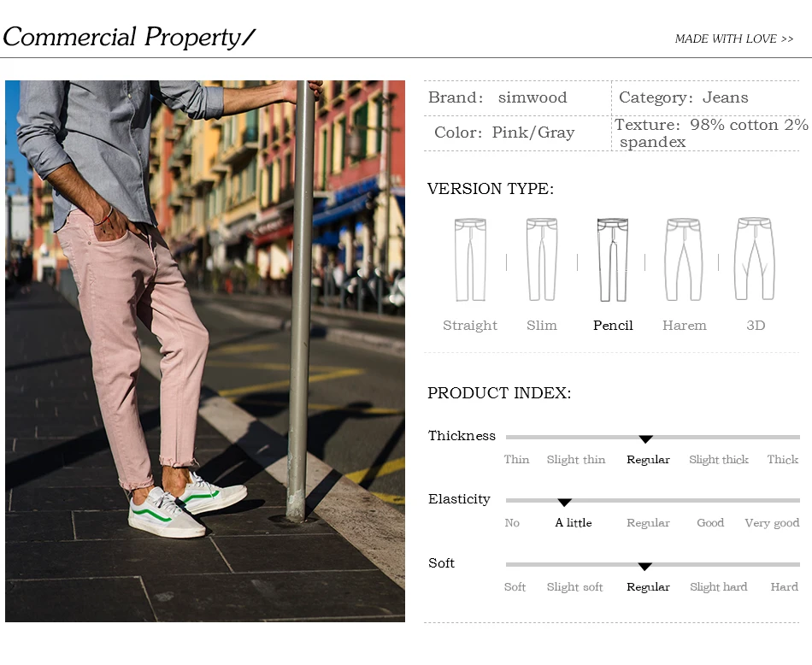Click the Soft slider marker

[x=644, y=567]
